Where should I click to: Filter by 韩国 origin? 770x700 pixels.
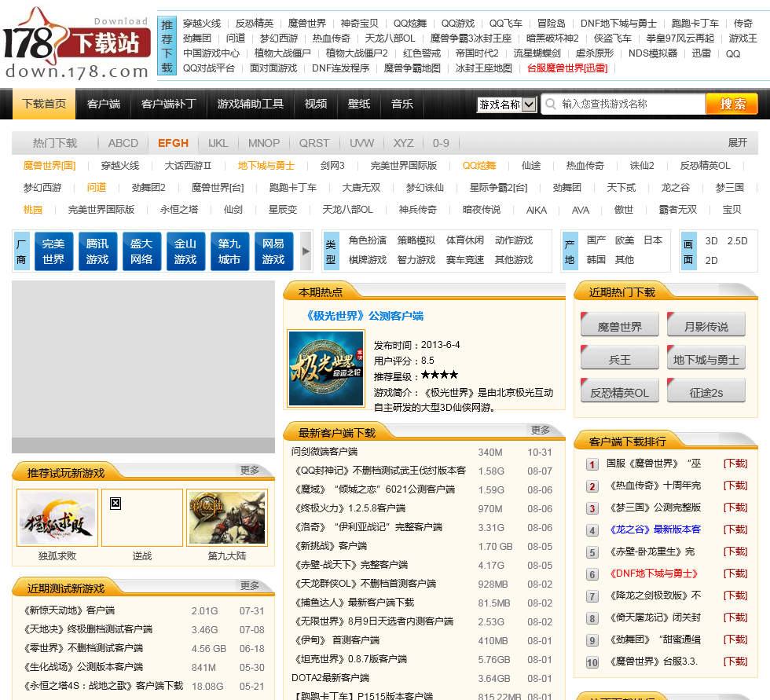tap(596, 260)
